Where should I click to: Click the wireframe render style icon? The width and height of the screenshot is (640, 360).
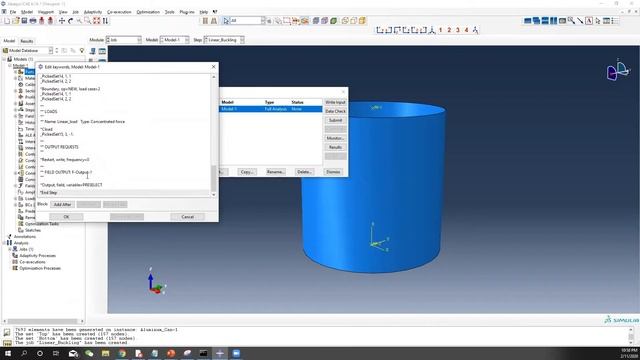pos(345,21)
